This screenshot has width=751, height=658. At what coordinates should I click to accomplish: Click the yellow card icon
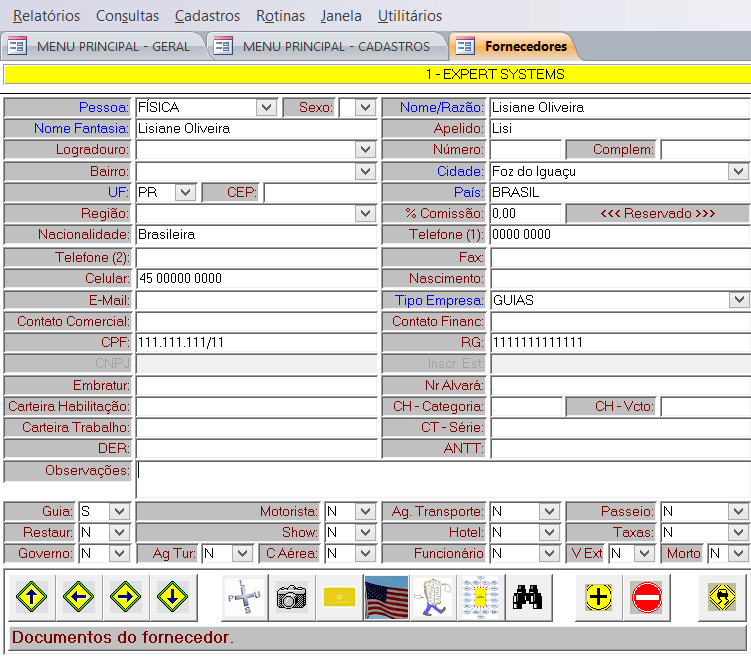pos(339,598)
